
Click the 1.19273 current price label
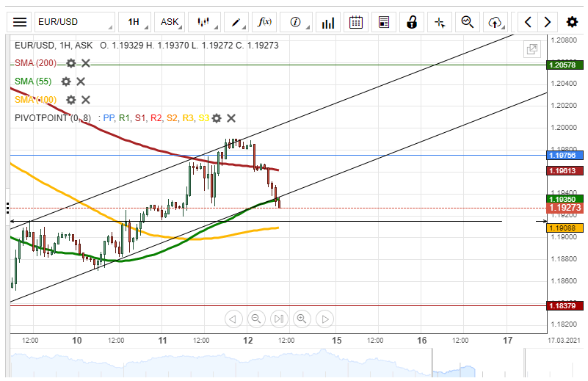[565, 208]
